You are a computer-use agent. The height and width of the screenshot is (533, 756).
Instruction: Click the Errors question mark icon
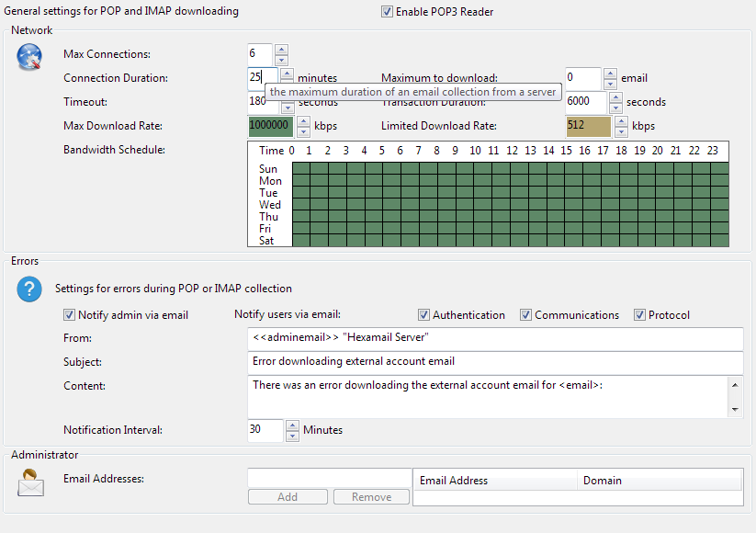(x=30, y=289)
